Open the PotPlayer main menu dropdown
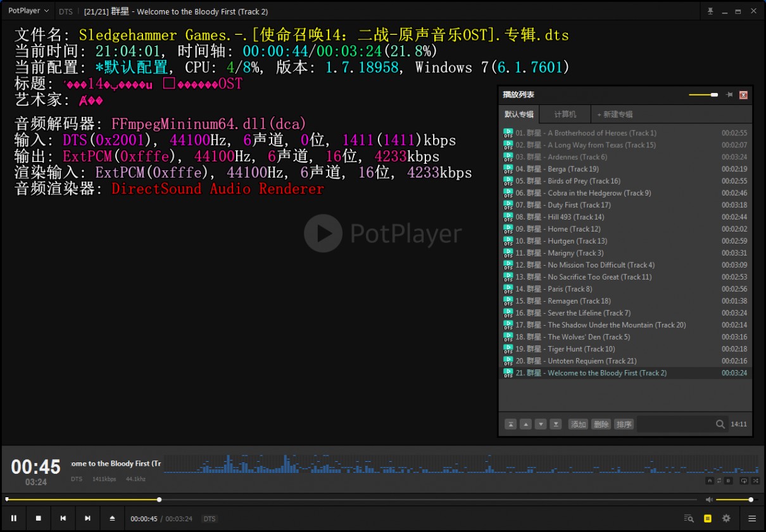 click(x=28, y=11)
